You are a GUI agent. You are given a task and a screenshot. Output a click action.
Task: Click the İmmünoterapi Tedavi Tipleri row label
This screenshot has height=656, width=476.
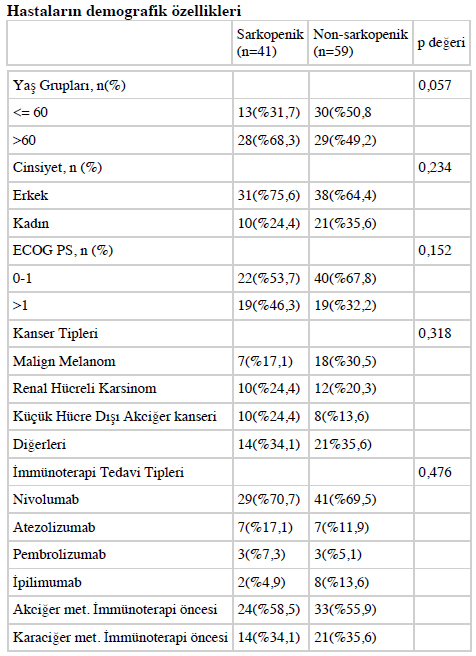98,472
